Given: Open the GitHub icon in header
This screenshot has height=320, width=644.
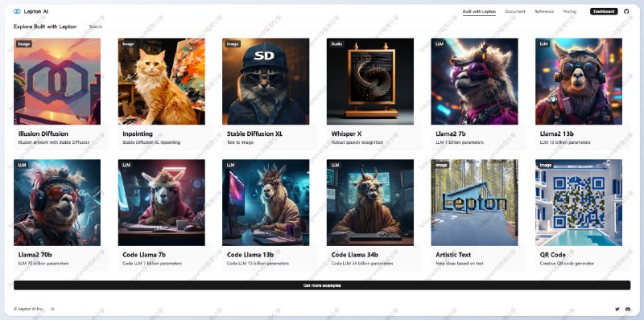Looking at the screenshot, I should pos(626,11).
